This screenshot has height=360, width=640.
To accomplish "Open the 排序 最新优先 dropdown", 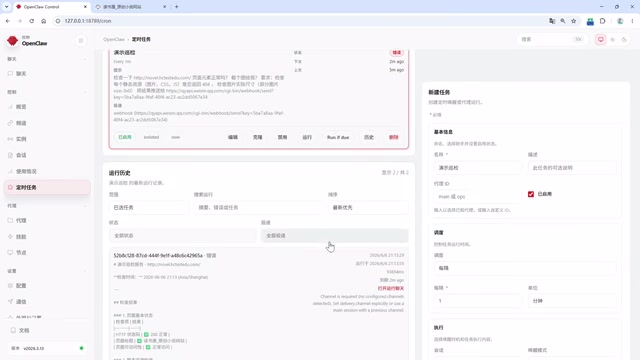I will pos(368,207).
